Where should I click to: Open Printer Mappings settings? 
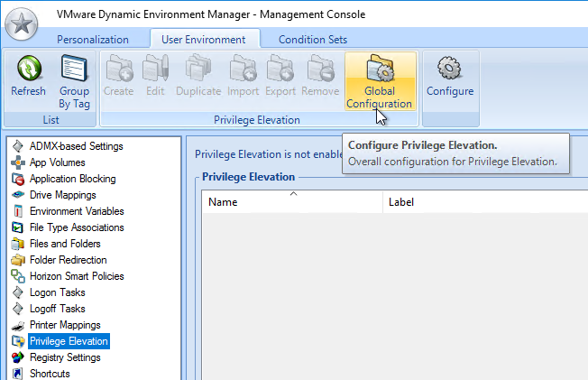tap(65, 325)
